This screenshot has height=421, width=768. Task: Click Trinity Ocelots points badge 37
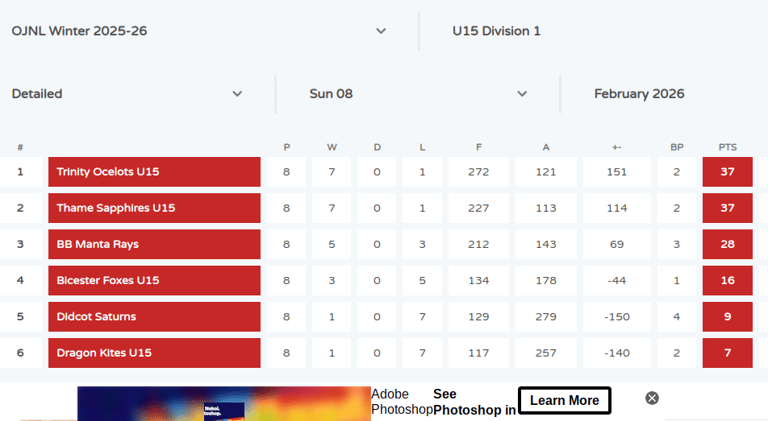coord(727,172)
